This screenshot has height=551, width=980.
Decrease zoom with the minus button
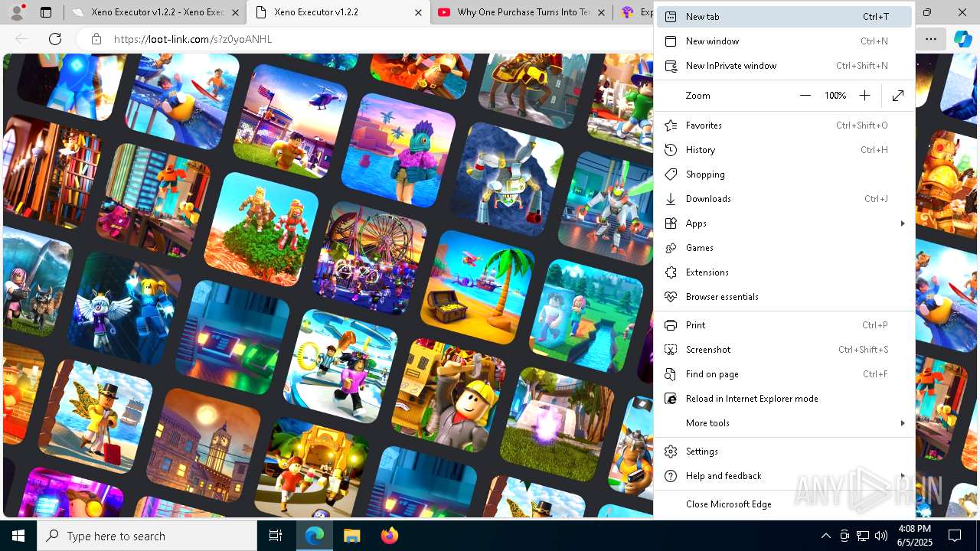805,96
